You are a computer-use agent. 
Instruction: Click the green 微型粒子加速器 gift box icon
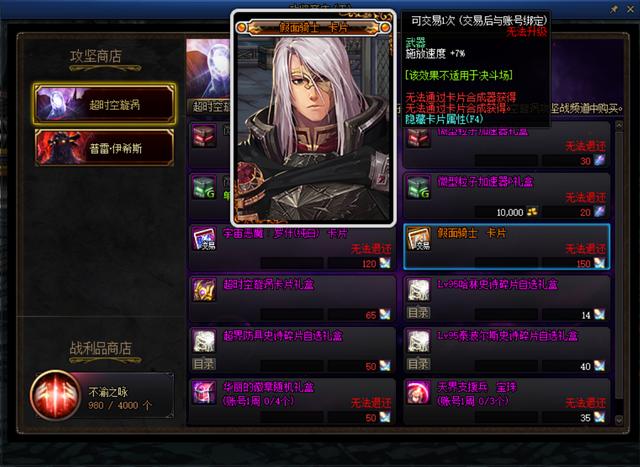tap(419, 187)
